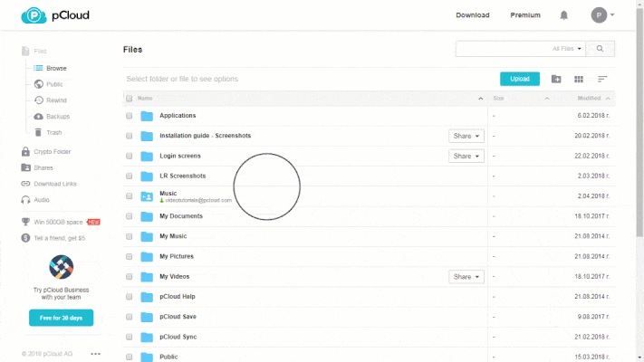The width and height of the screenshot is (644, 362).
Task: Open the Premium link in header
Action: (x=525, y=15)
